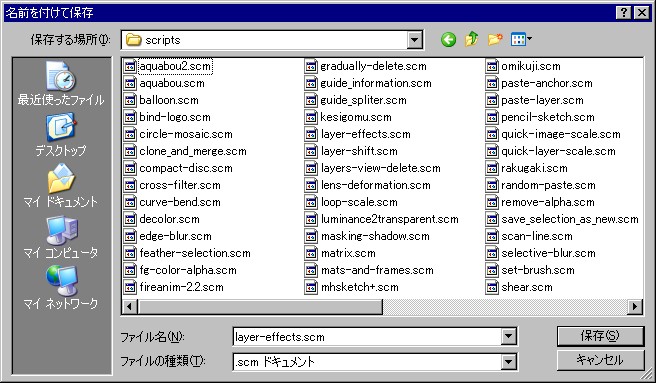Open マイ ネットワーク in places bar
This screenshot has width=656, height=383.
click(61, 288)
